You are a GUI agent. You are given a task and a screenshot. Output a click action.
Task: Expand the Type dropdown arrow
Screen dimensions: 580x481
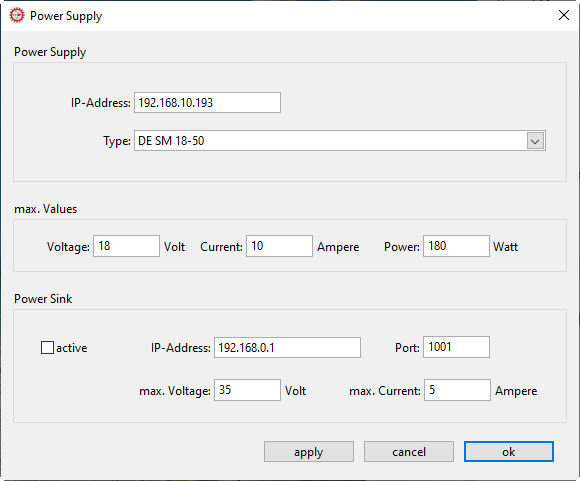click(535, 141)
